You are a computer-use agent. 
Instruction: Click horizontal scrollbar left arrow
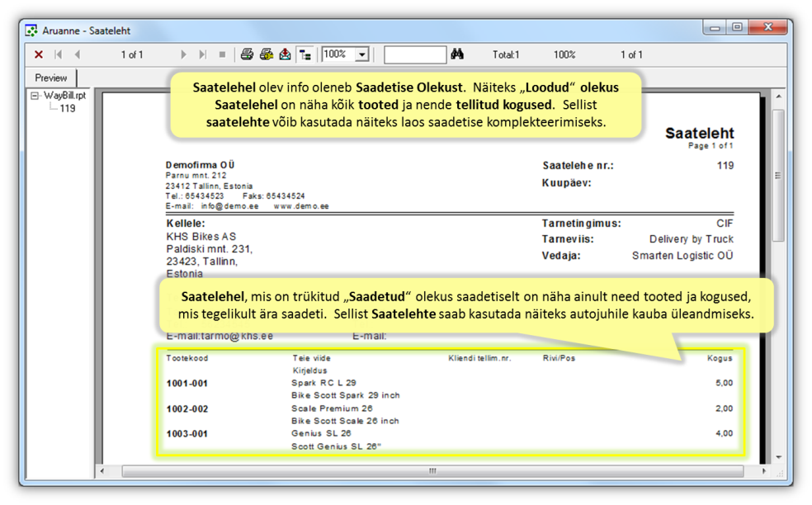[102, 471]
